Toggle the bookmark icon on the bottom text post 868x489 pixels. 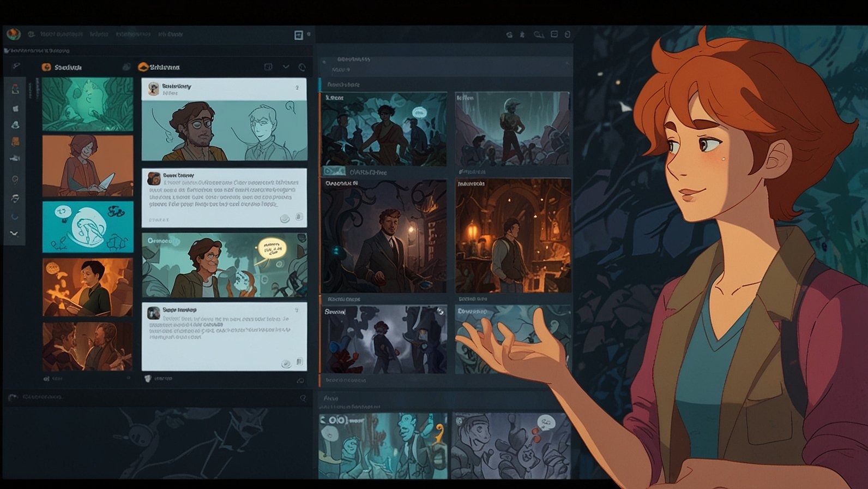299,362
